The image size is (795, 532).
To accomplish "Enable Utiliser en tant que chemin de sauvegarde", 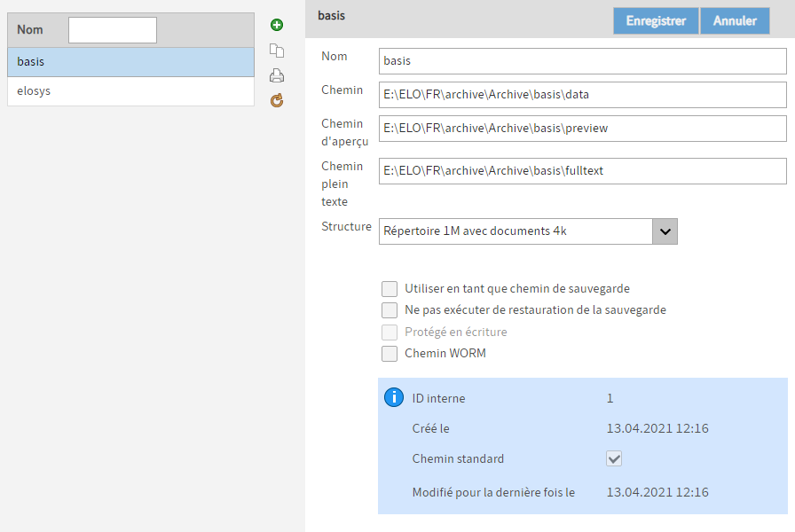I will [390, 289].
